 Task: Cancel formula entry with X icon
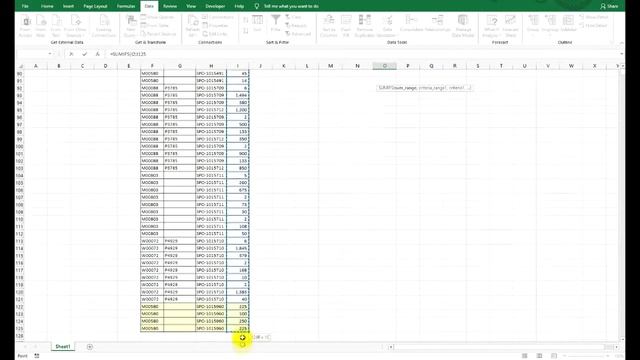(x=71, y=54)
